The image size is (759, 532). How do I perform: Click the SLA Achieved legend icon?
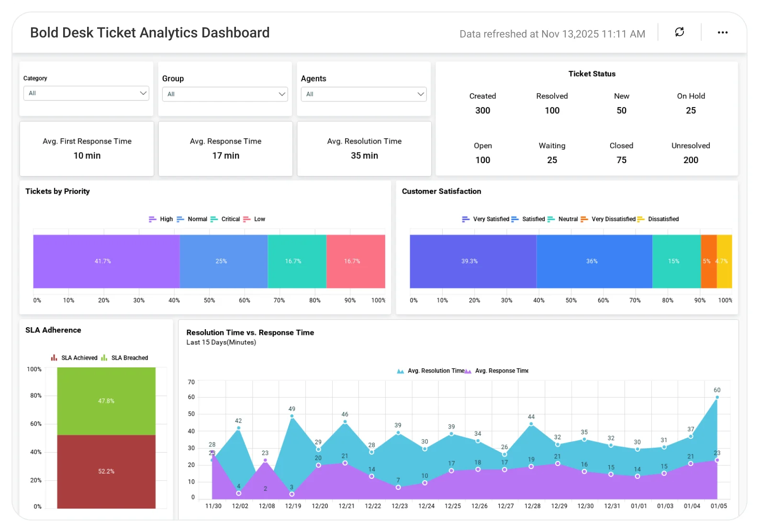[x=54, y=358]
